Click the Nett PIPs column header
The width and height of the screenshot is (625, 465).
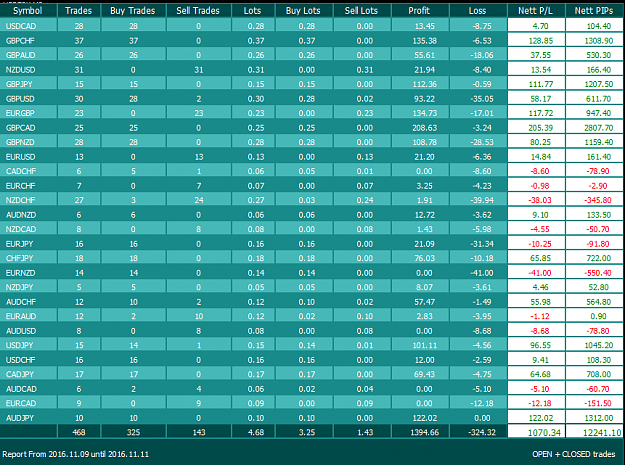pyautogui.click(x=594, y=11)
